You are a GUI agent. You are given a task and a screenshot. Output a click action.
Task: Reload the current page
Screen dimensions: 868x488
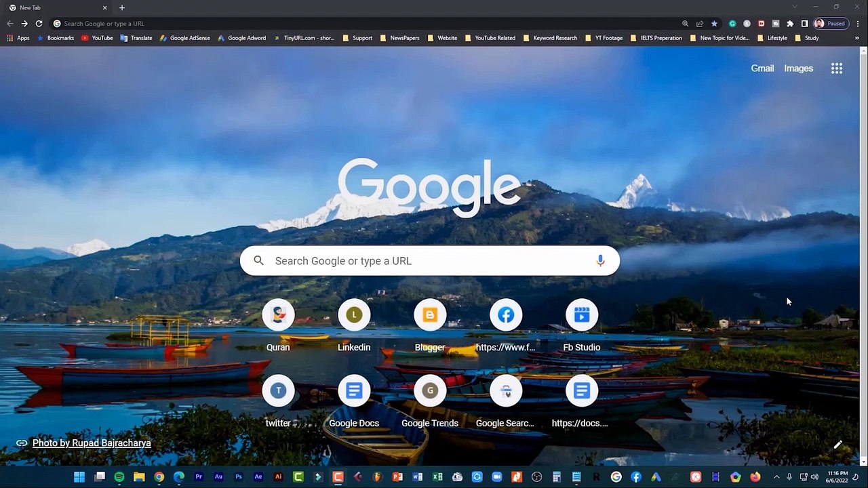tap(39, 24)
